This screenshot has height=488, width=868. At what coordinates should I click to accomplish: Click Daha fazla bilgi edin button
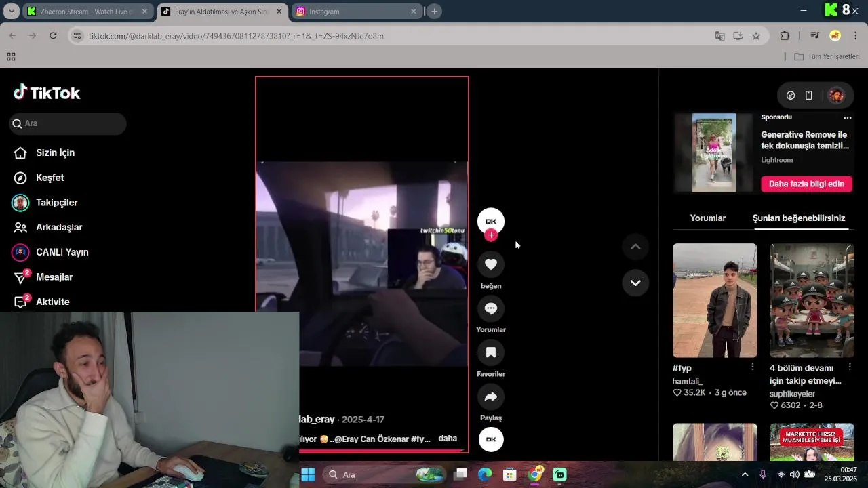806,184
